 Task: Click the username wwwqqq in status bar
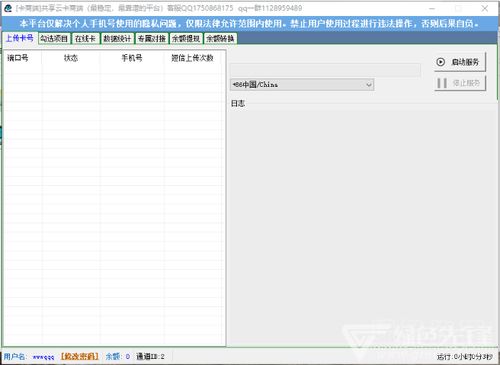[x=43, y=357]
